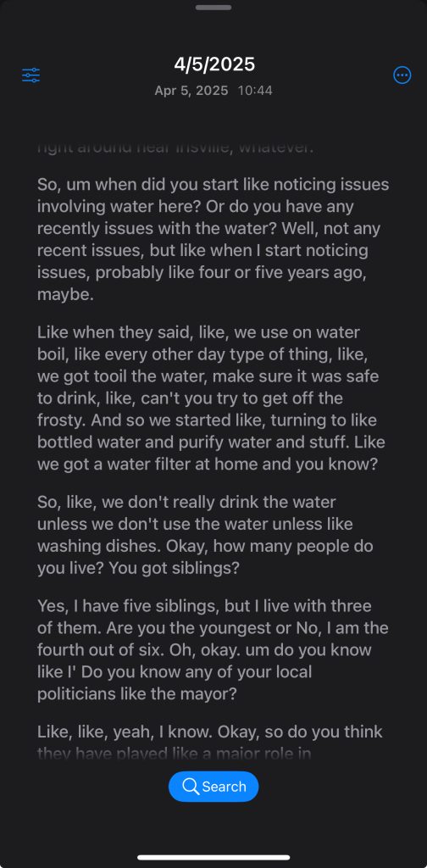This screenshot has height=868, width=427.
Task: Select paragraph 'So, like, we don't really drink'
Action: (213, 536)
